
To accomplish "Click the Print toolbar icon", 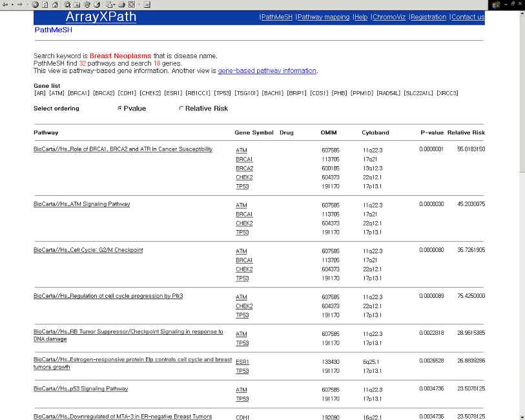I will pyautogui.click(x=122, y=5).
